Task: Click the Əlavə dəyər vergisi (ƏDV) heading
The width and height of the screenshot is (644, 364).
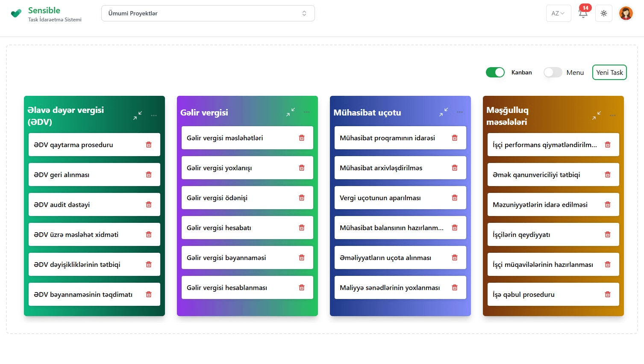Action: click(x=65, y=116)
